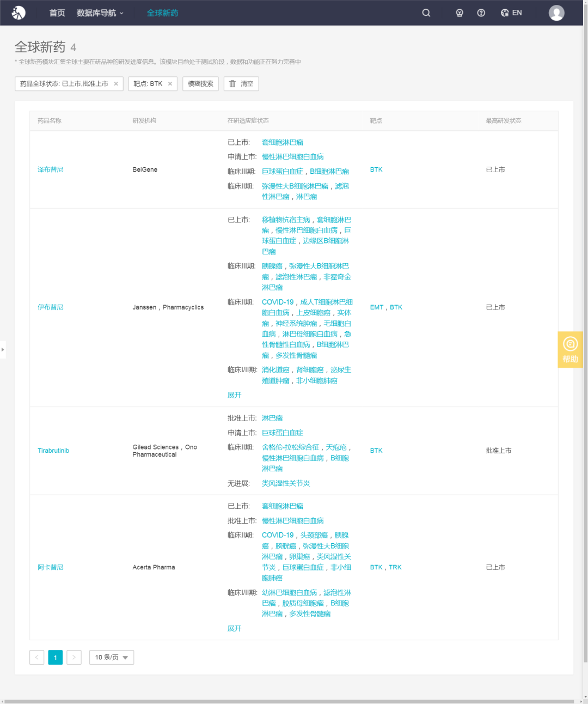
Task: Click the EMT target link
Action: point(377,307)
